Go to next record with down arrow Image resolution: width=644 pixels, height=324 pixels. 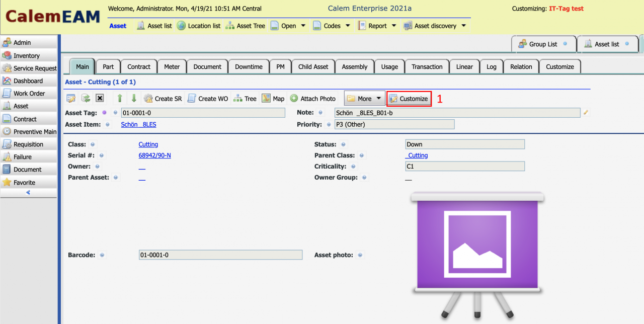(x=134, y=99)
